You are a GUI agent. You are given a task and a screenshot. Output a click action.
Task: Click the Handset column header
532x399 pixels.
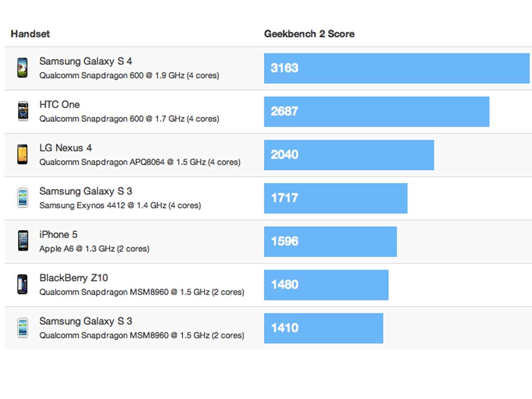coord(30,34)
